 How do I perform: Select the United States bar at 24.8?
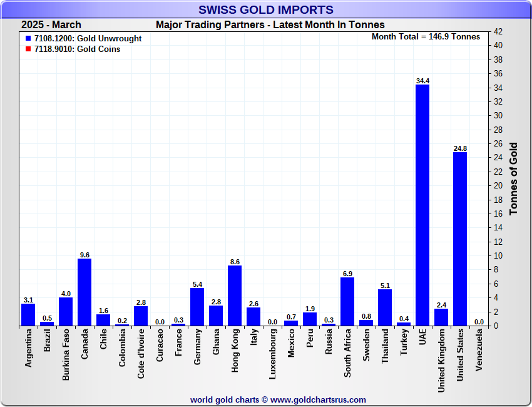460,239
